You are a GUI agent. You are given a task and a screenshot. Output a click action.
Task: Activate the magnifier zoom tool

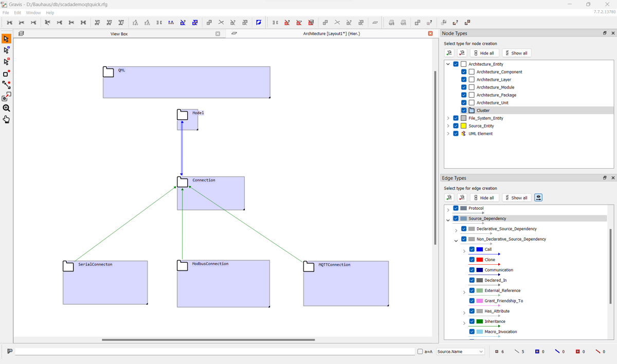[x=6, y=108]
